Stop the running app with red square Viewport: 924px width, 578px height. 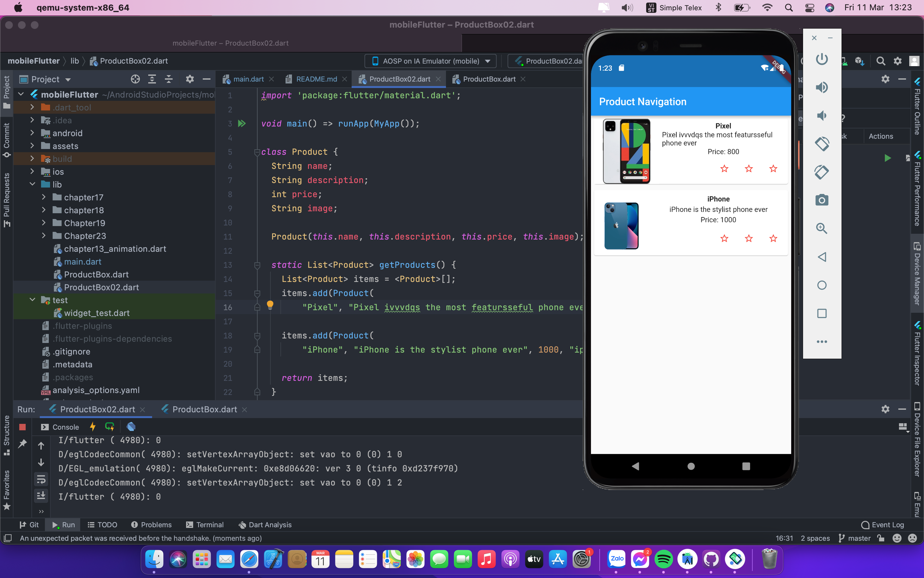point(22,427)
